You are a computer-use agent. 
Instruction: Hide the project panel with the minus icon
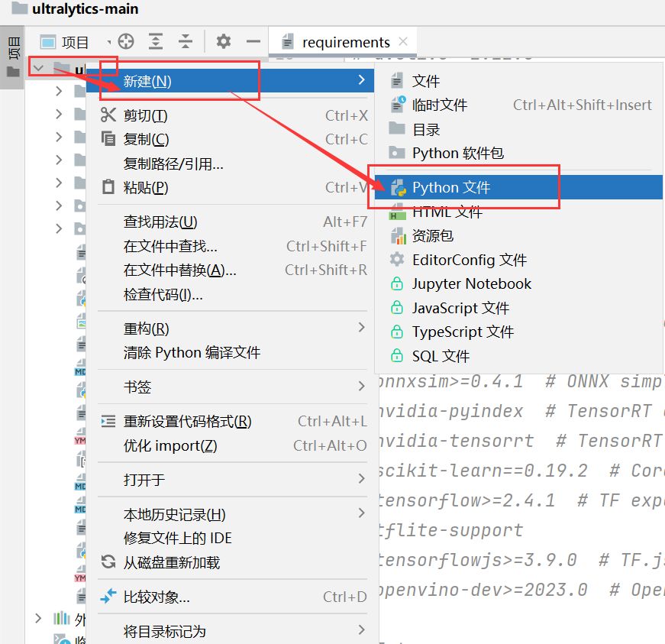click(252, 42)
